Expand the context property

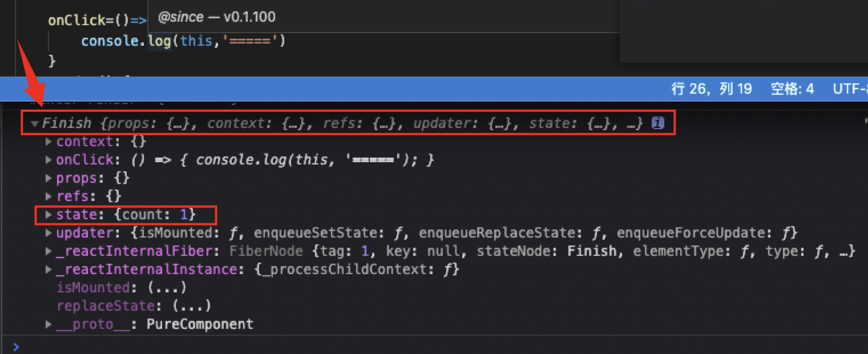coord(48,141)
